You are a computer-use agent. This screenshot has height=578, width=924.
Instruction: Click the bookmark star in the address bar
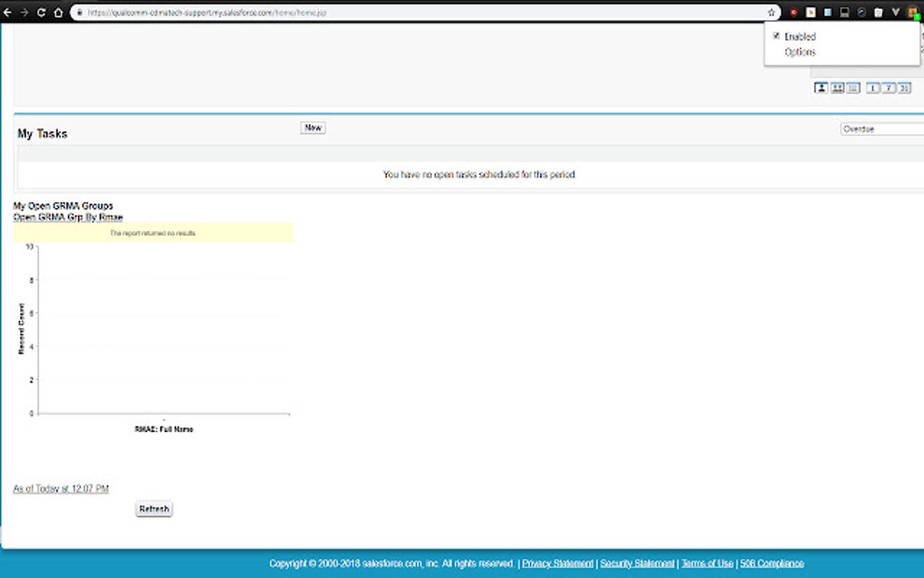click(771, 12)
